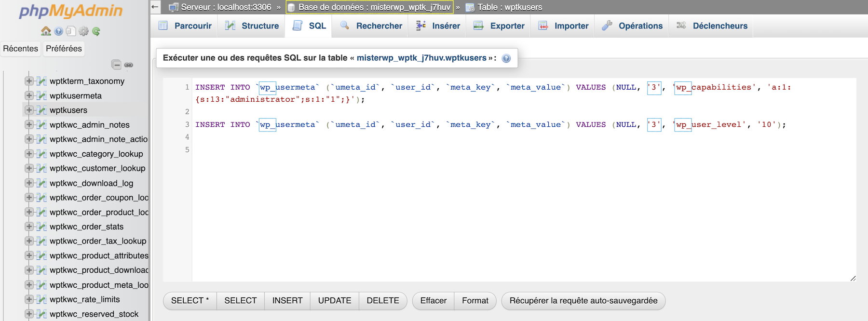Select the SQL tab
This screenshot has width=868, height=321.
[x=309, y=26]
